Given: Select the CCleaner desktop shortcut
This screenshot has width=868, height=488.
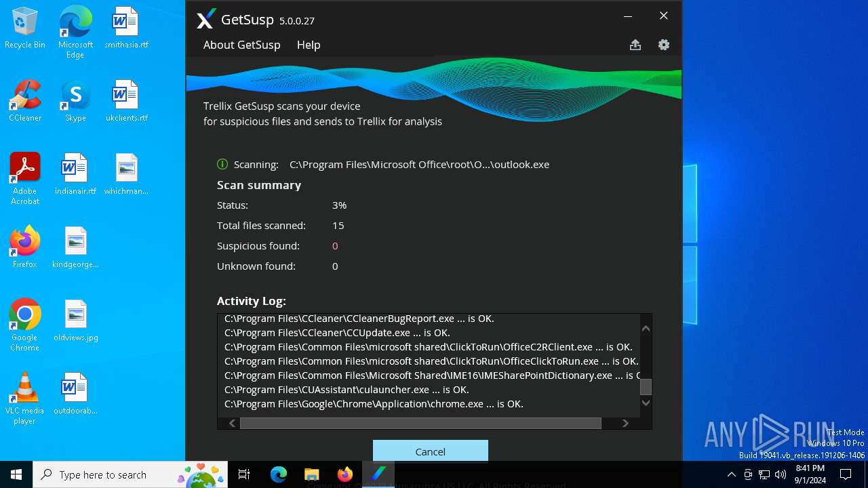Looking at the screenshot, I should point(25,100).
